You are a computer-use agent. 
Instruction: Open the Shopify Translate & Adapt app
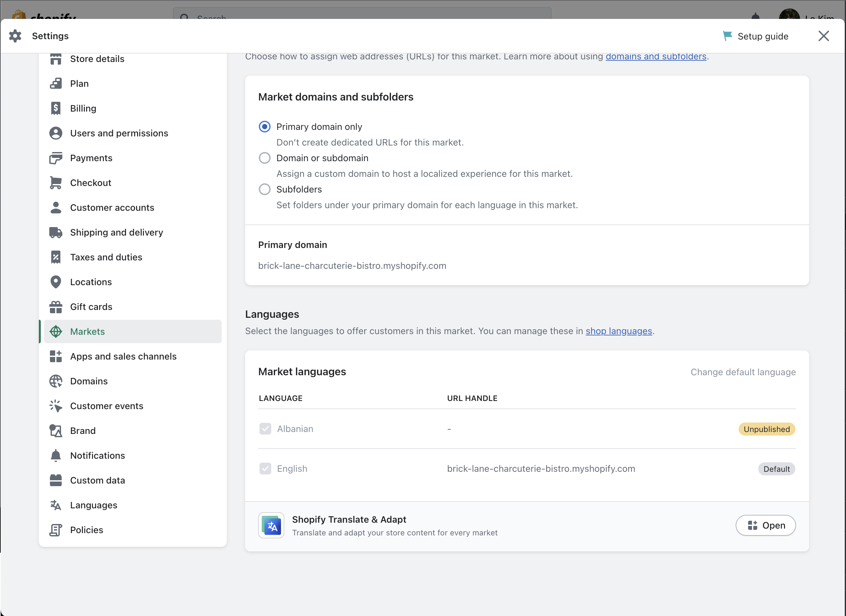[x=765, y=525]
